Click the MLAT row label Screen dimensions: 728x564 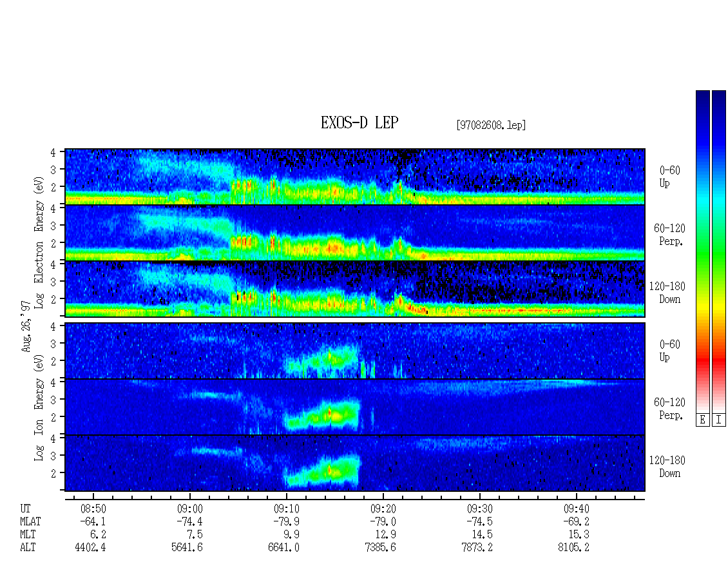click(x=31, y=521)
